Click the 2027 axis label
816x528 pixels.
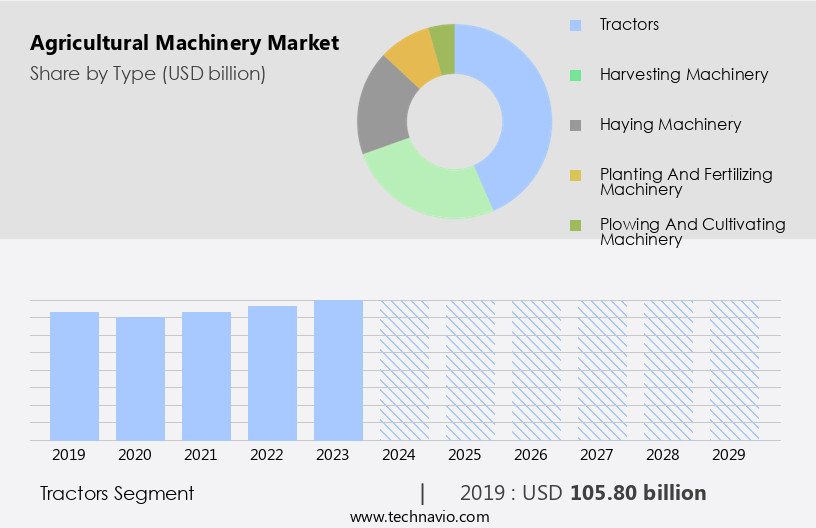pos(597,455)
